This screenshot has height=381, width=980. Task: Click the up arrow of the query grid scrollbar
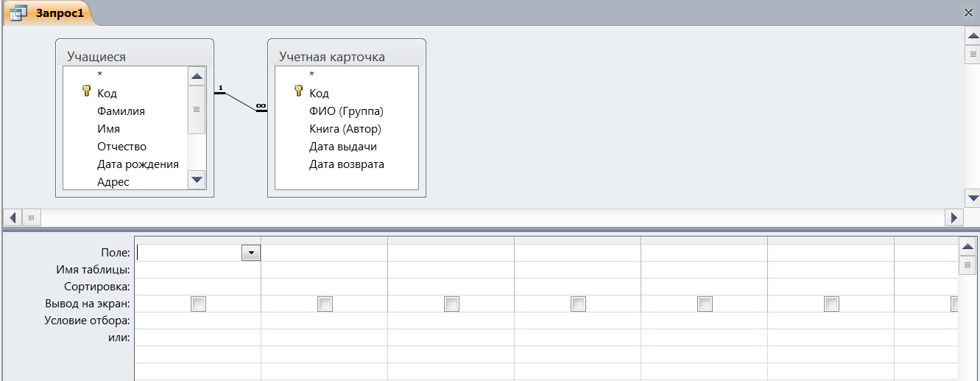[x=968, y=247]
